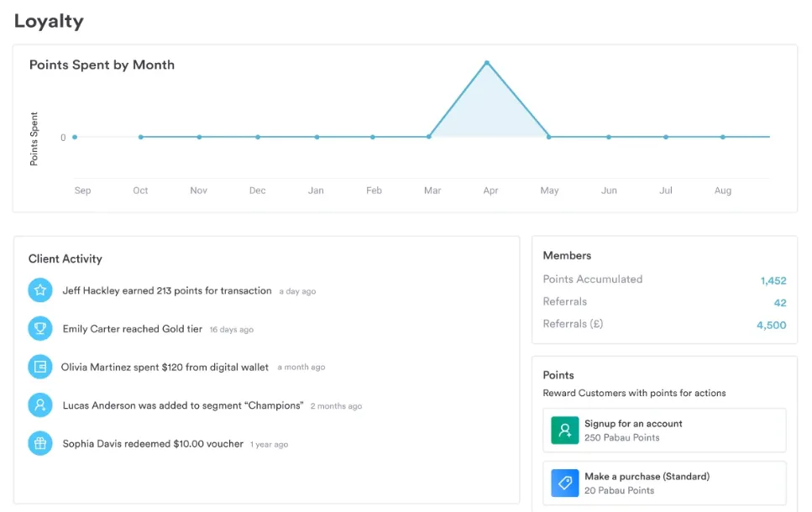The image size is (812, 512).
Task: Click the trophy icon for Emily Carter
Action: coord(39,329)
